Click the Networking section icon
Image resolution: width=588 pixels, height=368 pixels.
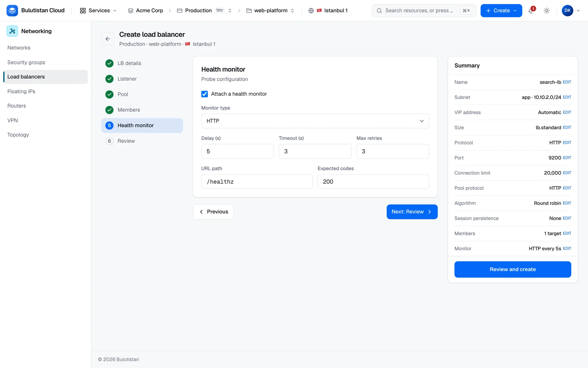tap(12, 31)
